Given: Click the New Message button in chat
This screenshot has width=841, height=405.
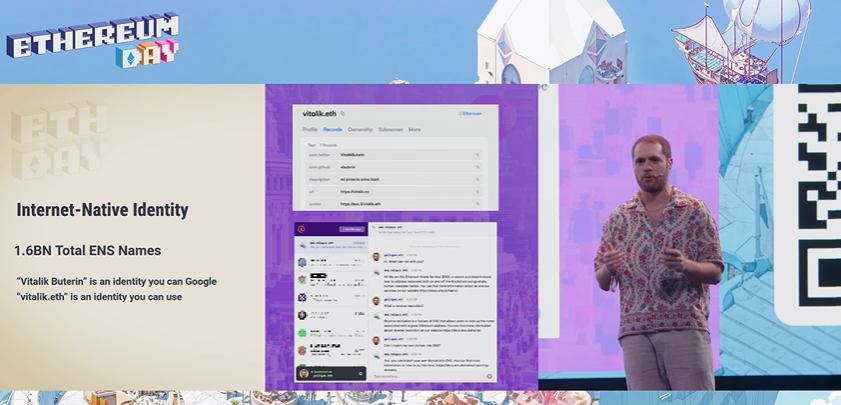Looking at the screenshot, I should point(351,230).
